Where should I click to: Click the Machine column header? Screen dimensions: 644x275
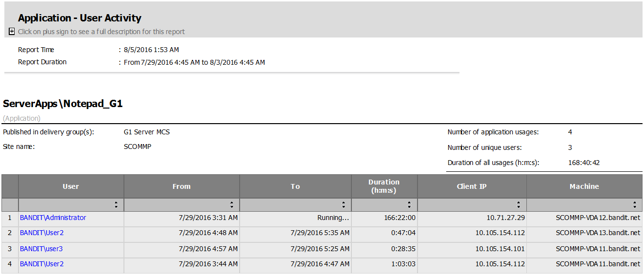click(x=584, y=186)
